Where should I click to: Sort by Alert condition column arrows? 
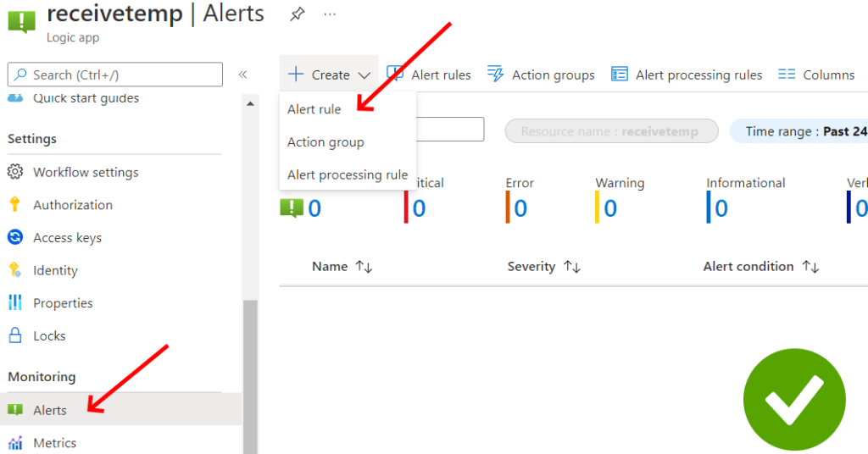[810, 267]
